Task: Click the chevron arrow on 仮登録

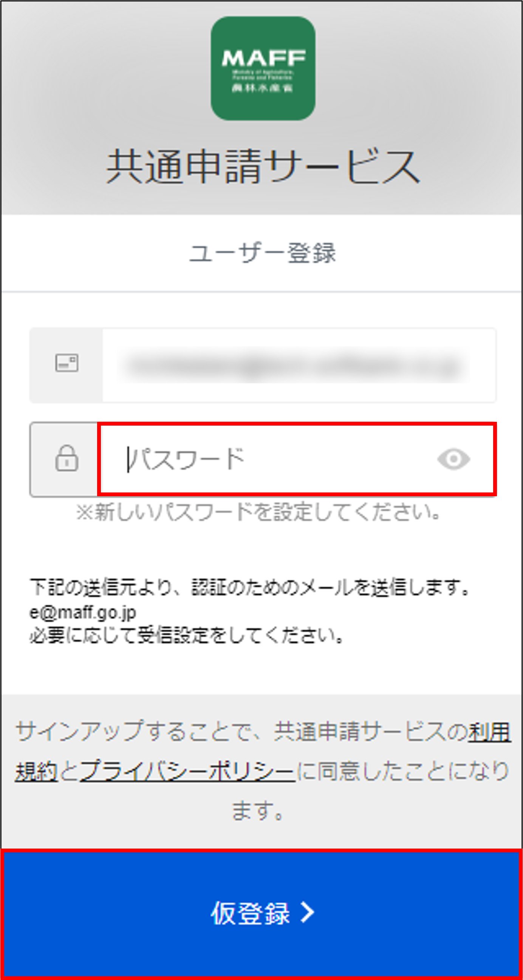Action: (x=308, y=912)
